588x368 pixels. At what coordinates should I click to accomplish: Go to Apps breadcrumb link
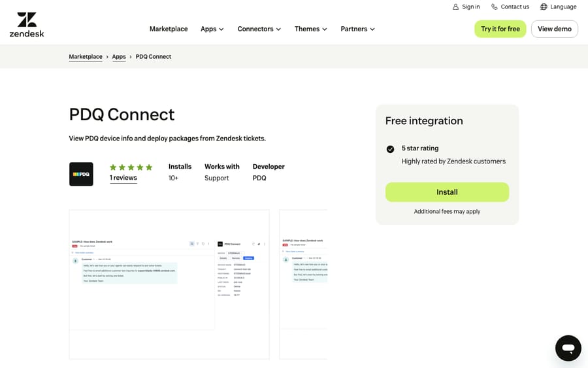point(119,57)
